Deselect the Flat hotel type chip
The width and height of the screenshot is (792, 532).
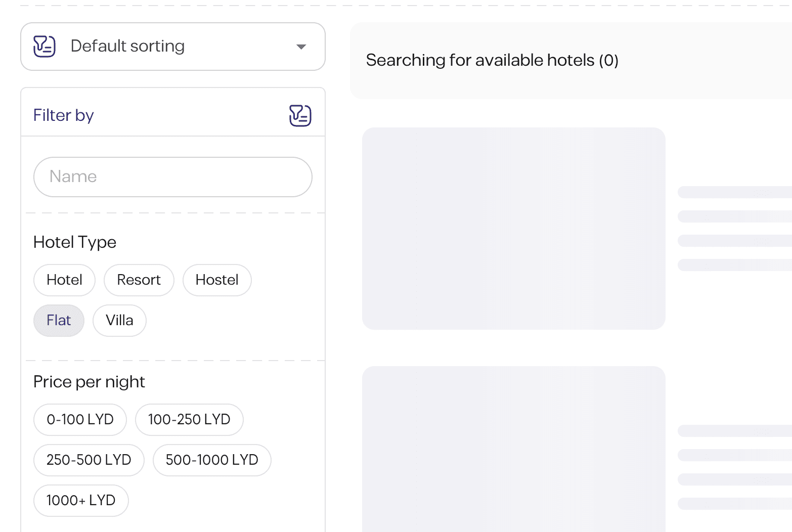[x=59, y=321]
